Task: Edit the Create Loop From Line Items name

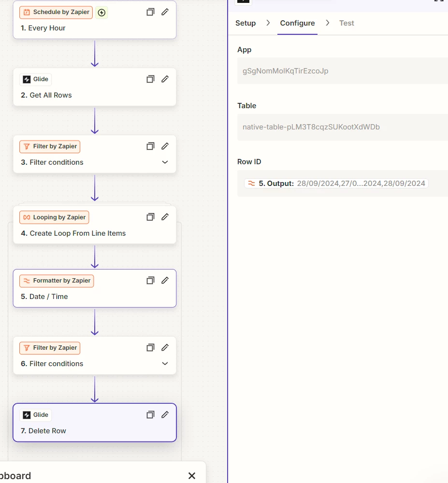Action: coord(165,217)
